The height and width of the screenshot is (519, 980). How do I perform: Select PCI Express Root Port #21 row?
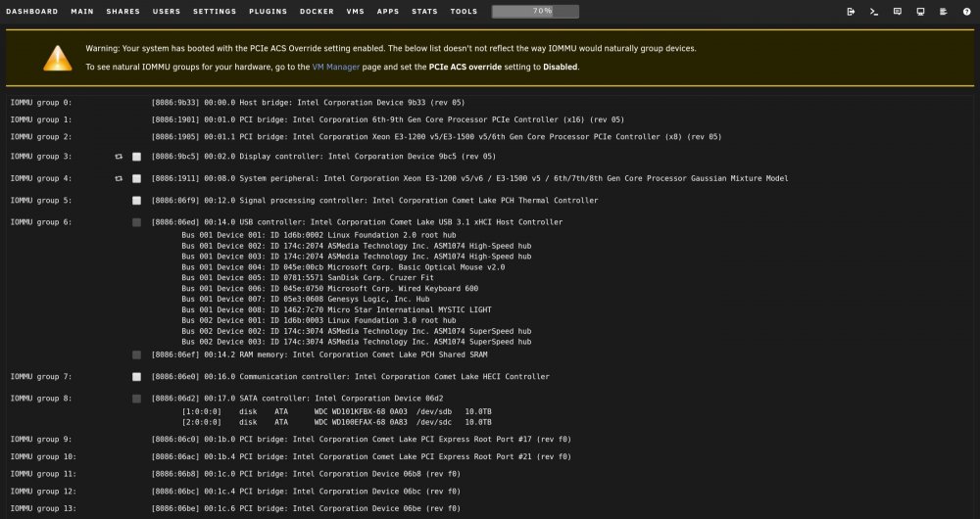point(362,457)
